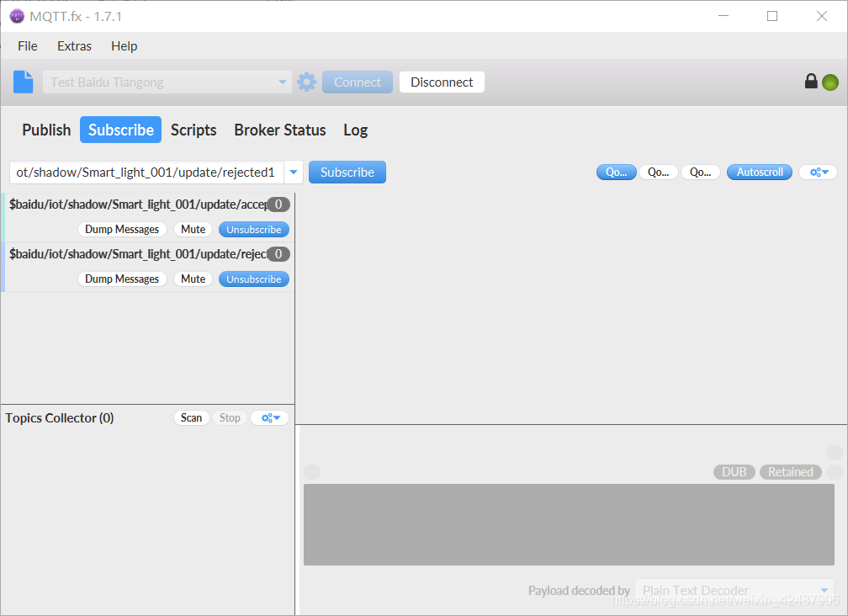Viewport: 848px width, 616px height.
Task: Select the update/rejected subscription row
Action: coord(147,267)
